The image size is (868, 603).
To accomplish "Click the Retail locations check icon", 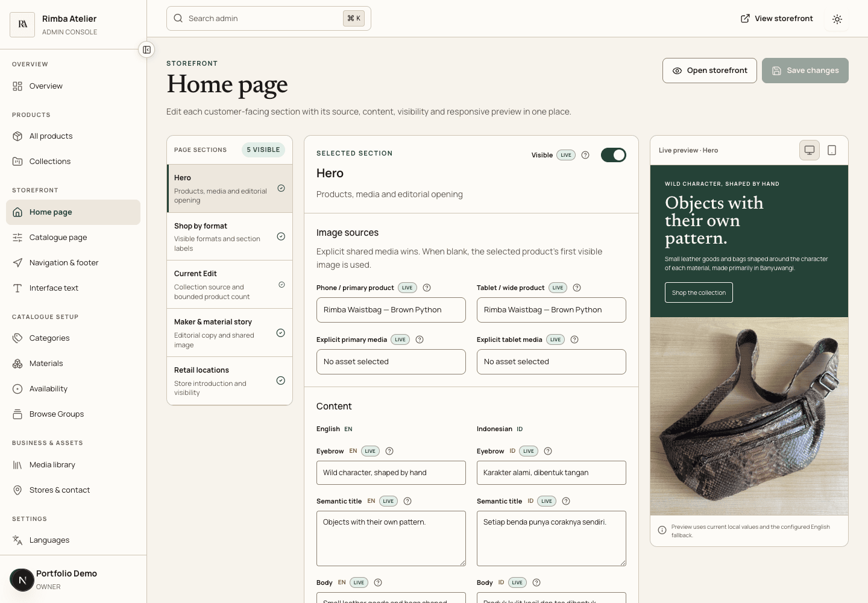I will [x=280, y=380].
